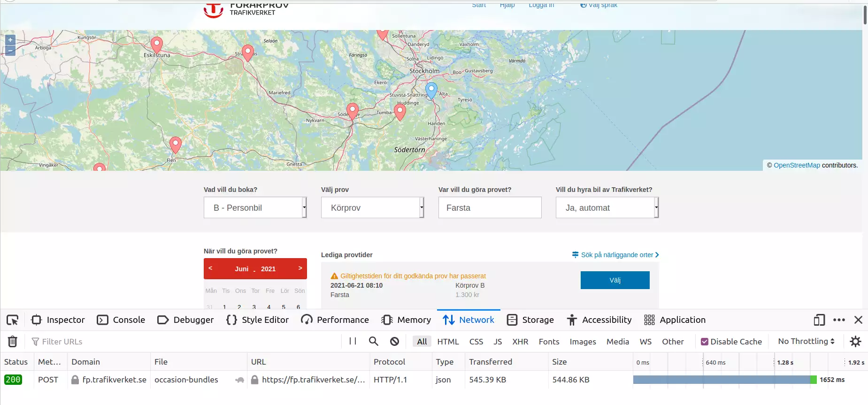The height and width of the screenshot is (405, 868).
Task: Open the Performance tab
Action: point(335,320)
